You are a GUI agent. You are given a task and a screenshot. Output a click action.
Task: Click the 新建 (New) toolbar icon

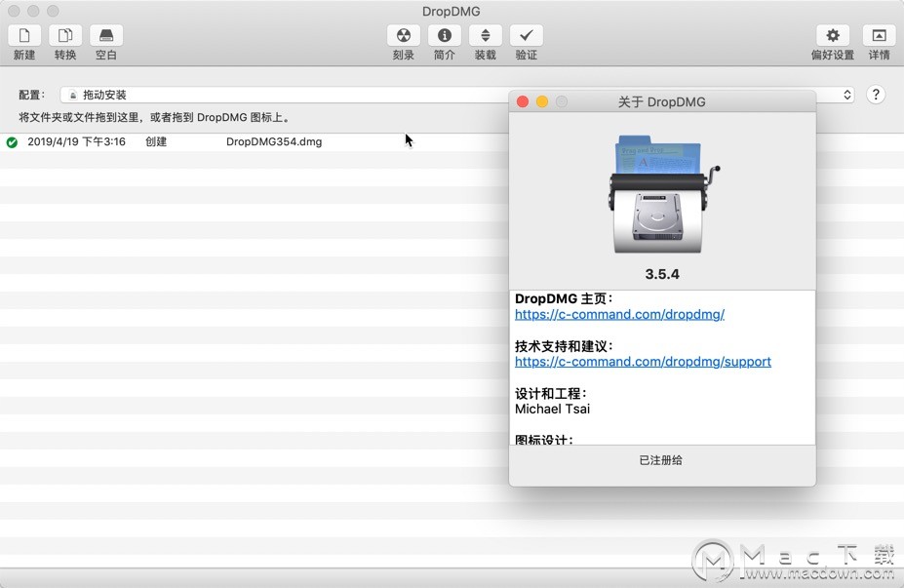tap(24, 36)
